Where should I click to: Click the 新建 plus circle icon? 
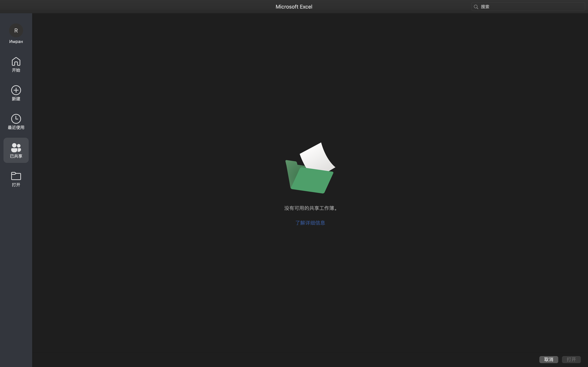click(16, 90)
